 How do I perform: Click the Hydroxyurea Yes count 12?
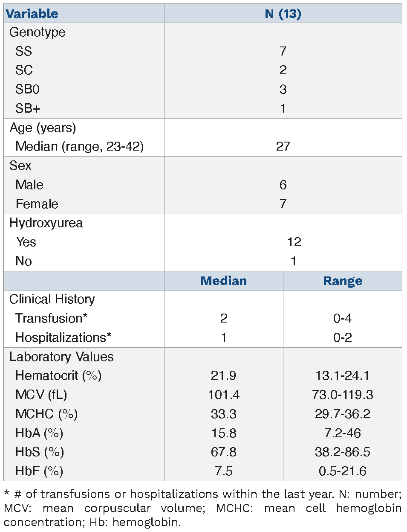point(294,242)
